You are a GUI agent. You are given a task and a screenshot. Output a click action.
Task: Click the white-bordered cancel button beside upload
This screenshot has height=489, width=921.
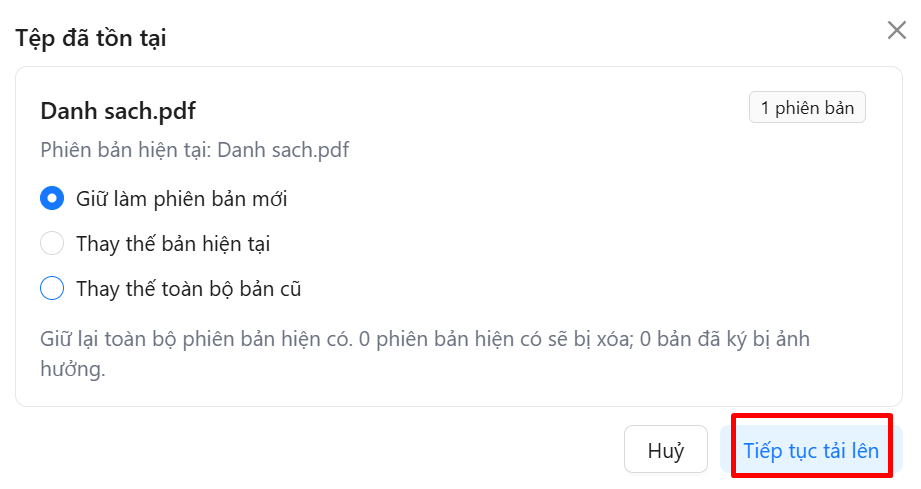click(x=665, y=450)
